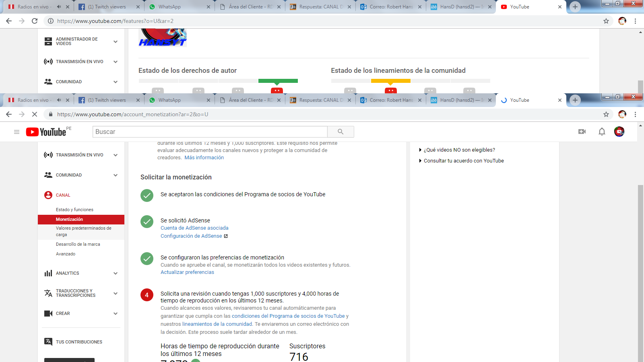Open Estado y funciones in sidebar

74,210
